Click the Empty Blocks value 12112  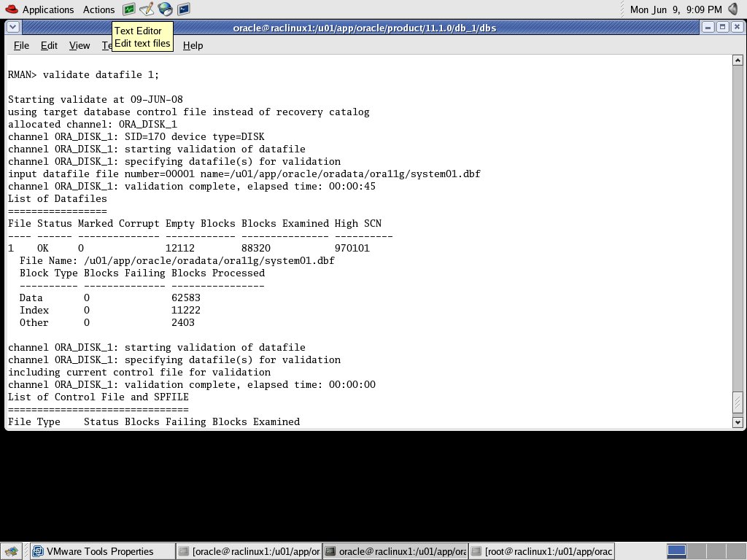click(179, 248)
